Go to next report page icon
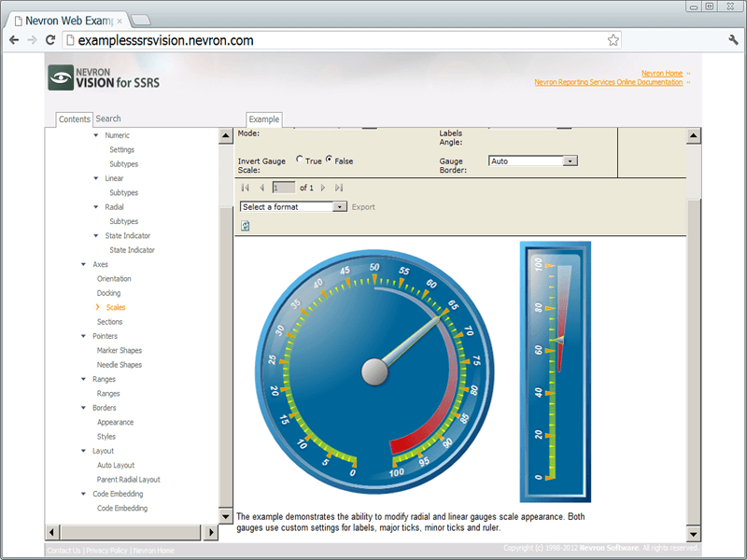This screenshot has height=560, width=747. 323,188
